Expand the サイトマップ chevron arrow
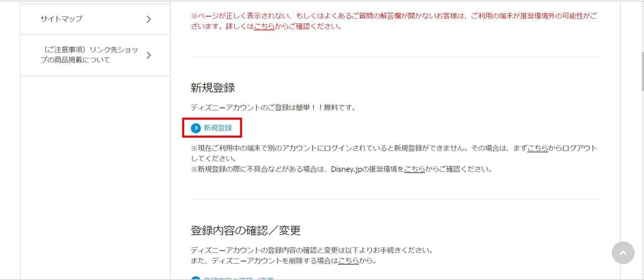 point(148,19)
